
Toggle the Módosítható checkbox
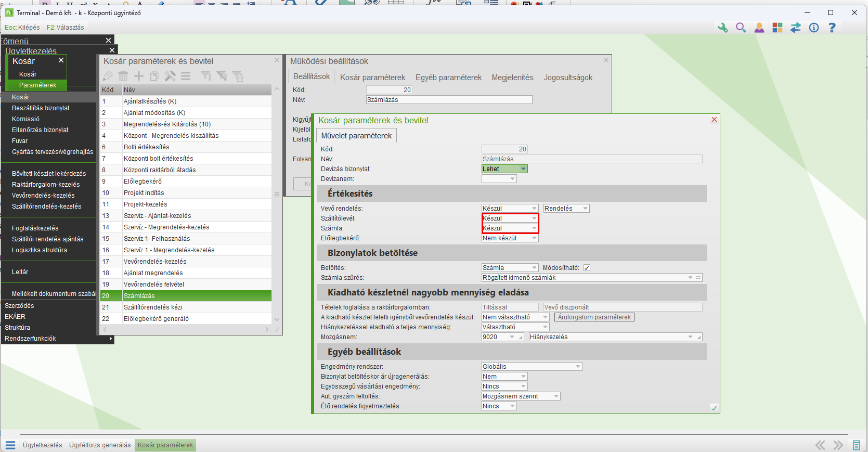tap(587, 268)
